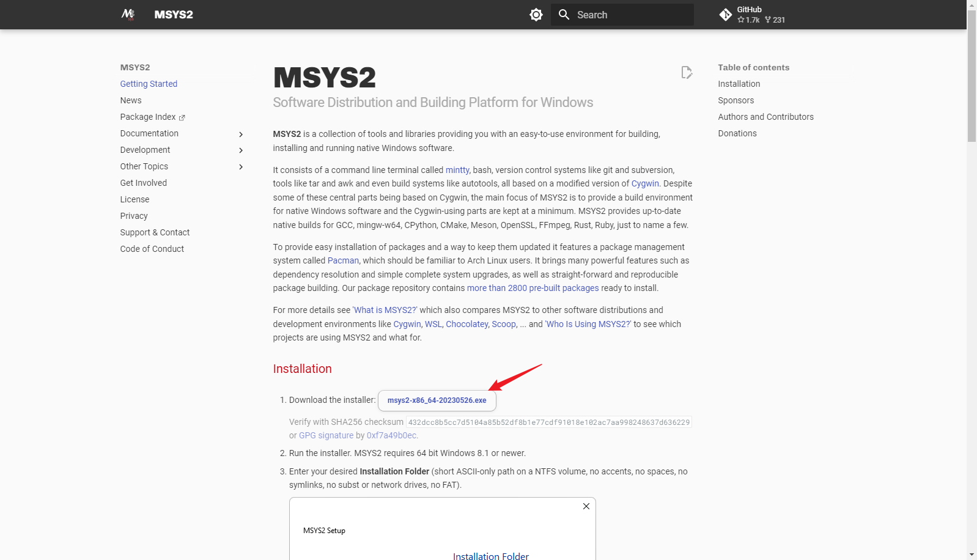
Task: Select Getting Started in the sidebar
Action: [149, 84]
